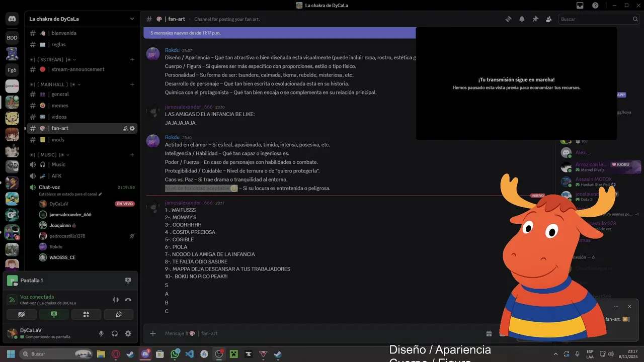Mute the microphone
The image size is (644, 362).
tap(101, 333)
